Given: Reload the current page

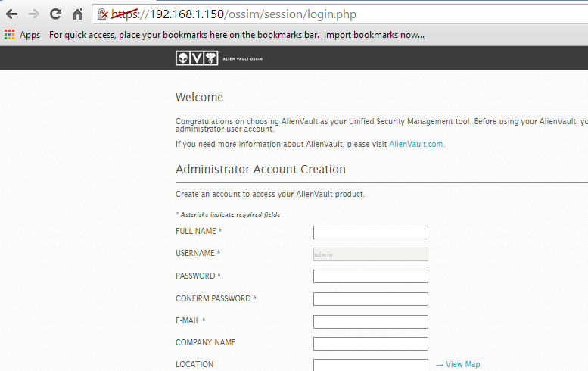Looking at the screenshot, I should coord(55,14).
